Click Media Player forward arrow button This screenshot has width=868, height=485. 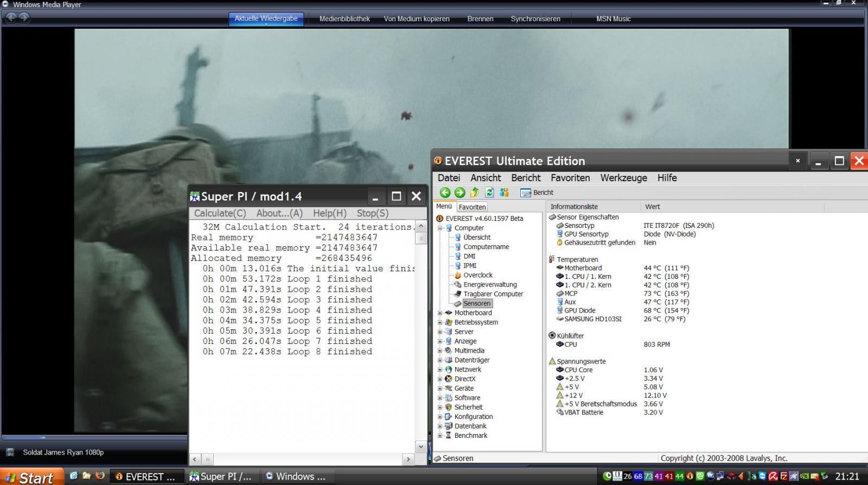pos(24,18)
